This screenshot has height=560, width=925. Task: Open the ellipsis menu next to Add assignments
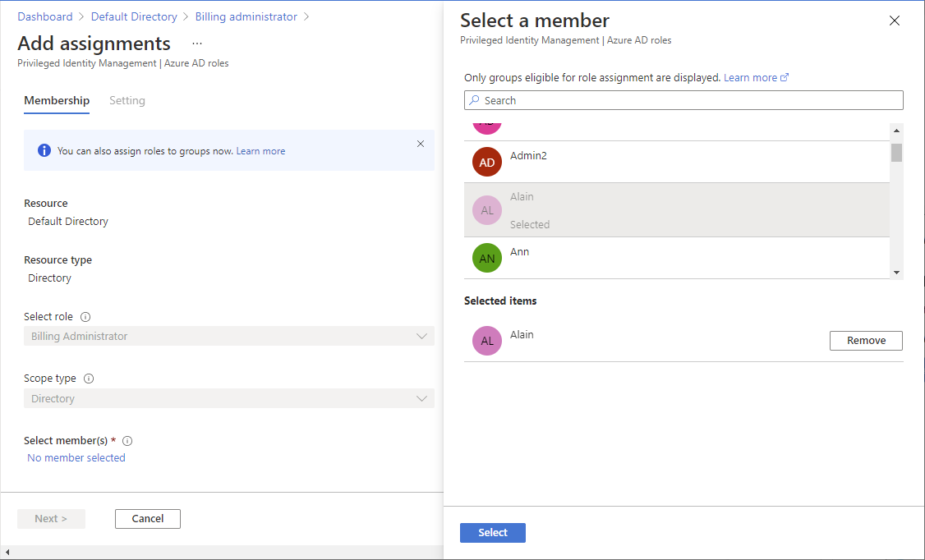pos(197,44)
